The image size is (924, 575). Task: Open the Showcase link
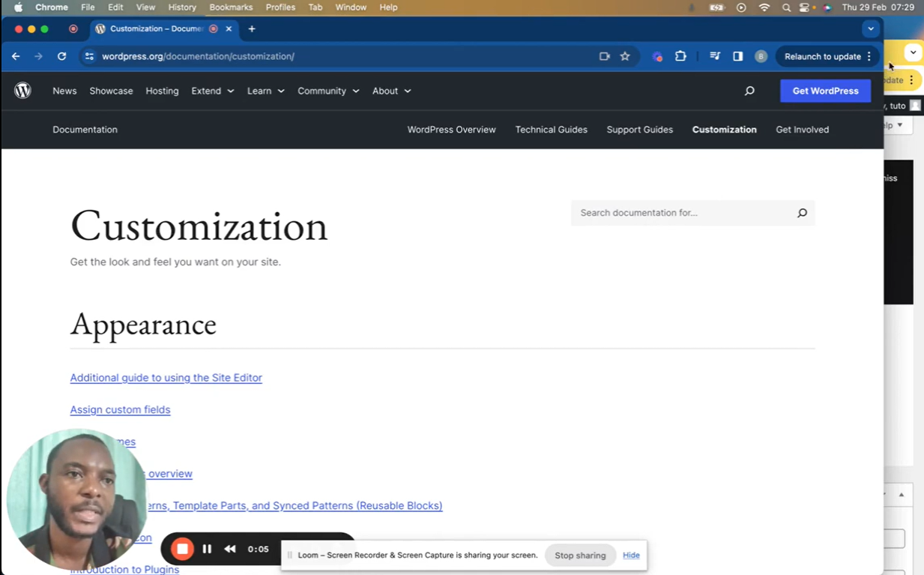click(111, 91)
